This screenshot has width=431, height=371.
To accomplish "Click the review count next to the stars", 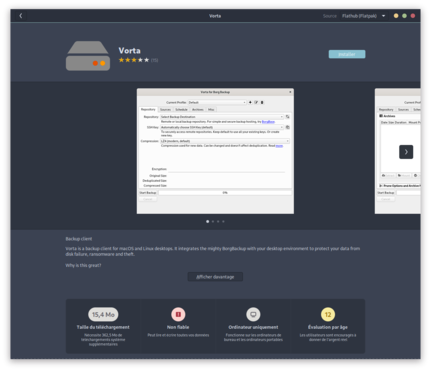I will coord(154,60).
